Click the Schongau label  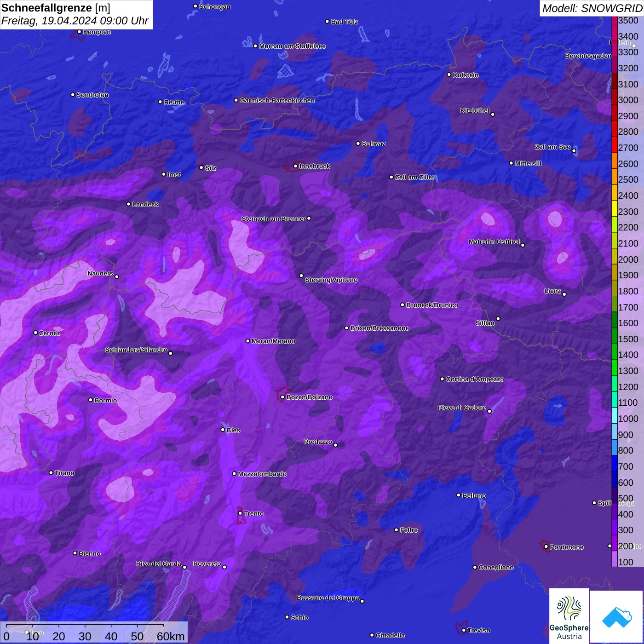point(215,7)
